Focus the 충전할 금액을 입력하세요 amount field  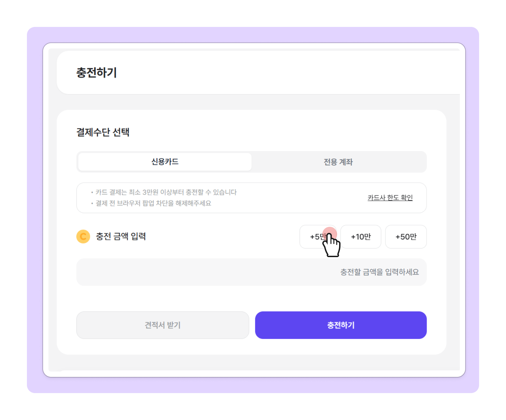point(251,272)
